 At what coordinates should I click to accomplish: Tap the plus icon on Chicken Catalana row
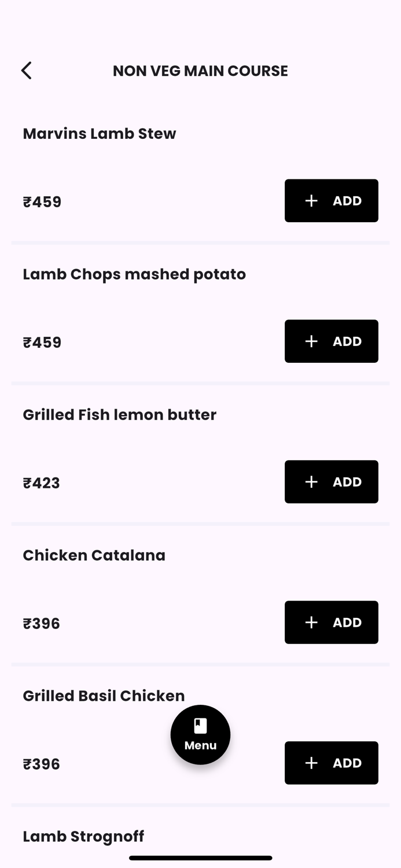(311, 622)
